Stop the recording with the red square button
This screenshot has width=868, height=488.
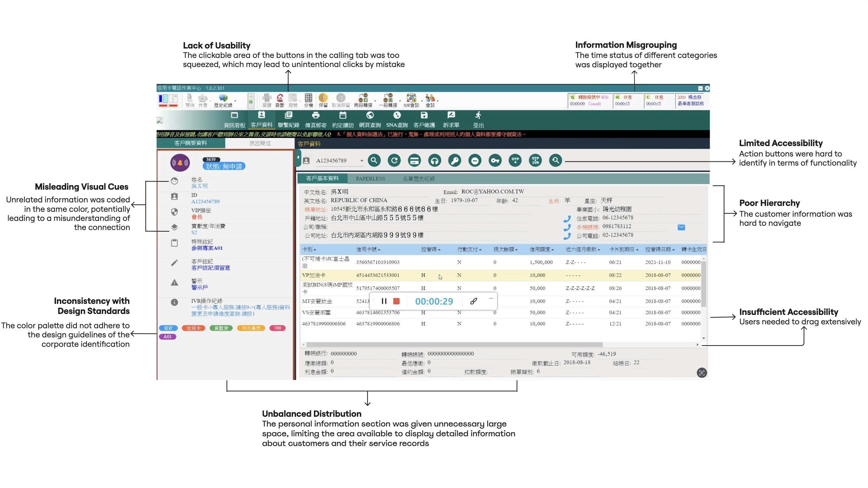click(x=397, y=301)
